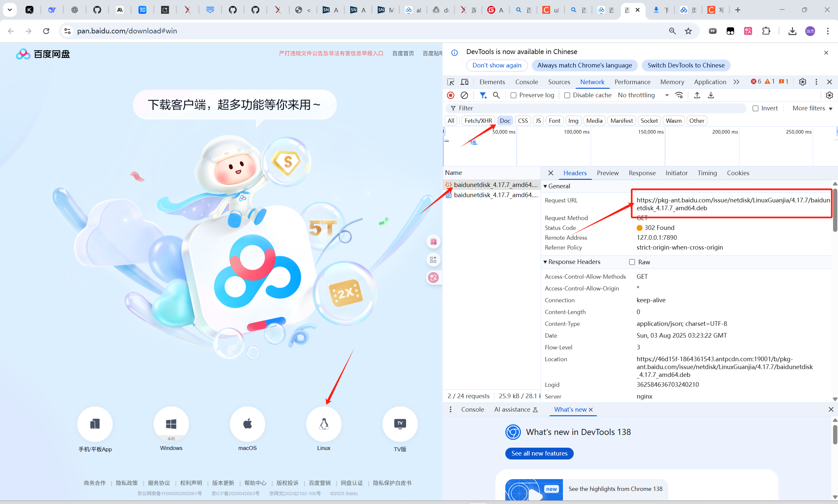Select the Img request type filter
The height and width of the screenshot is (504, 838).
click(573, 121)
